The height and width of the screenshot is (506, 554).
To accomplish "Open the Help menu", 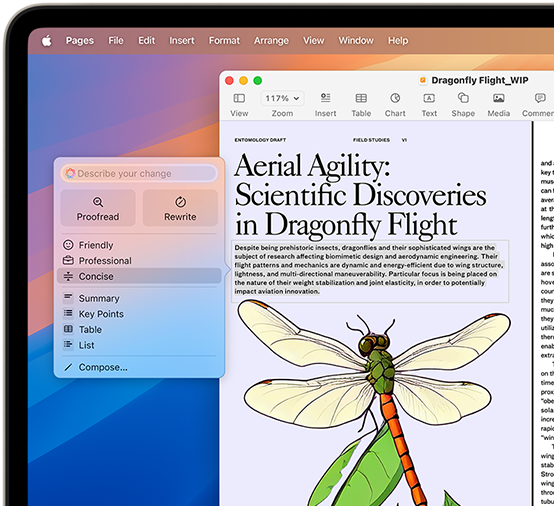I will click(398, 41).
